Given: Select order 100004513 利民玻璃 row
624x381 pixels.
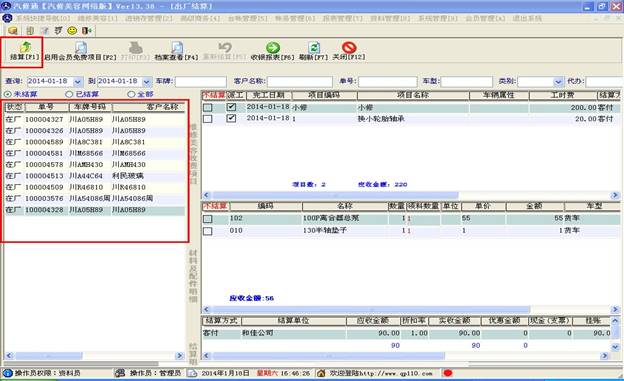Looking at the screenshot, I should (95, 176).
